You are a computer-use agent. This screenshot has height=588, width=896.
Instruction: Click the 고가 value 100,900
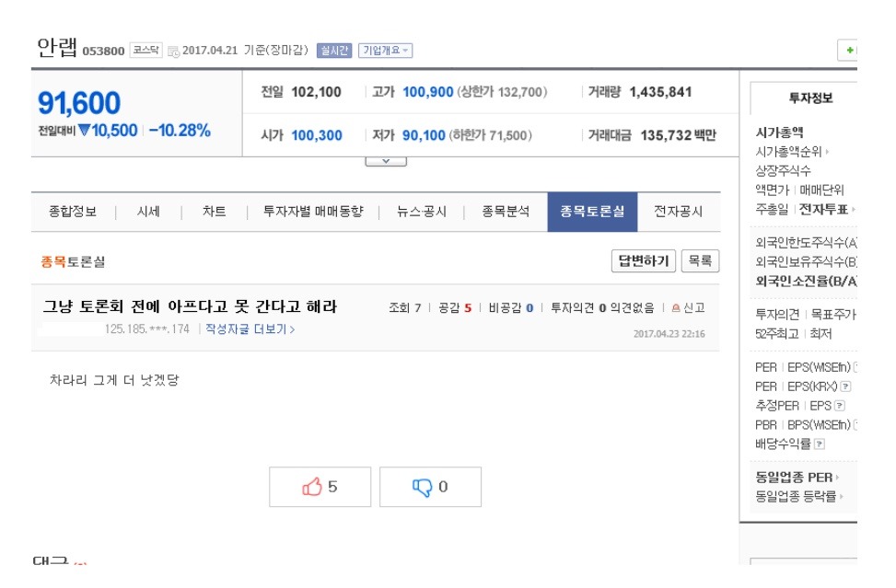428,92
